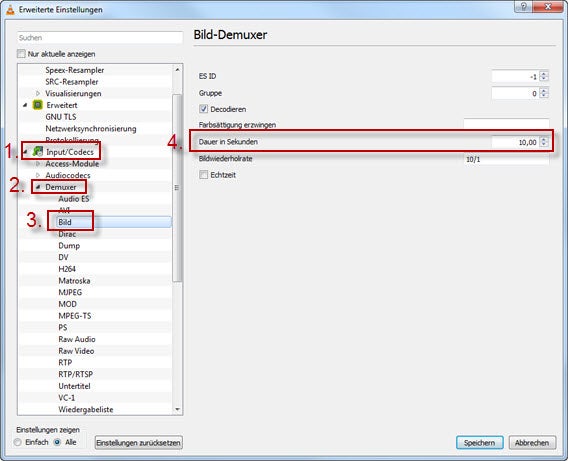The height and width of the screenshot is (461, 568).
Task: Toggle the Decodieren checkbox
Action: coord(204,109)
